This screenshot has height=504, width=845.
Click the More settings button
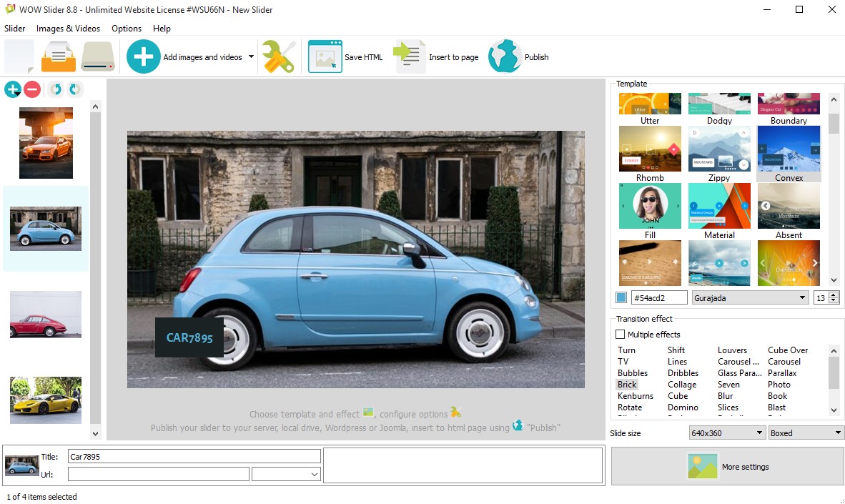click(727, 467)
